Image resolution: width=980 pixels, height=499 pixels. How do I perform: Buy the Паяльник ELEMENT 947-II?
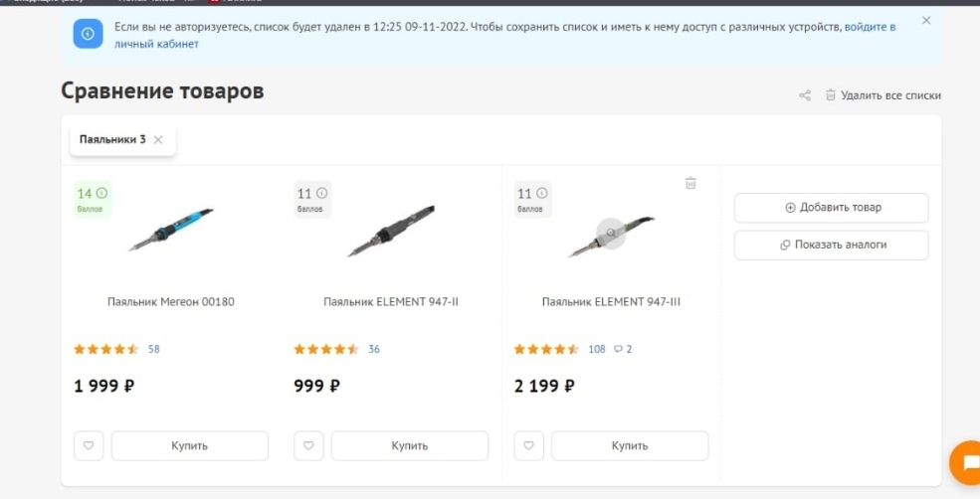[409, 446]
